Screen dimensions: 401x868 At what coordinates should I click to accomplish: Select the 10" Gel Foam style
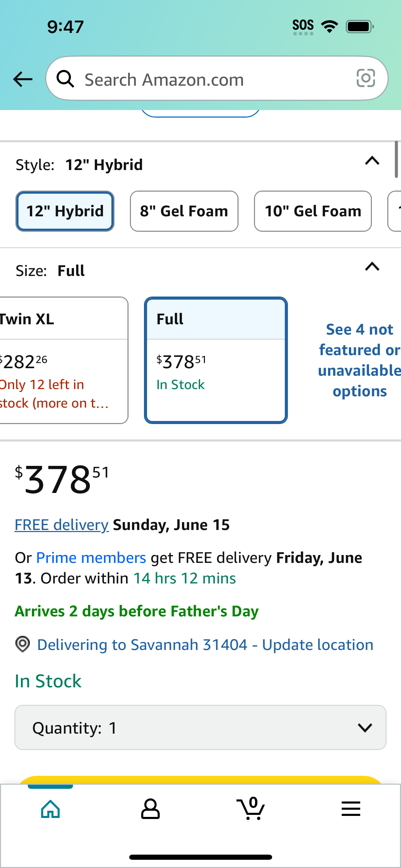pyautogui.click(x=313, y=211)
